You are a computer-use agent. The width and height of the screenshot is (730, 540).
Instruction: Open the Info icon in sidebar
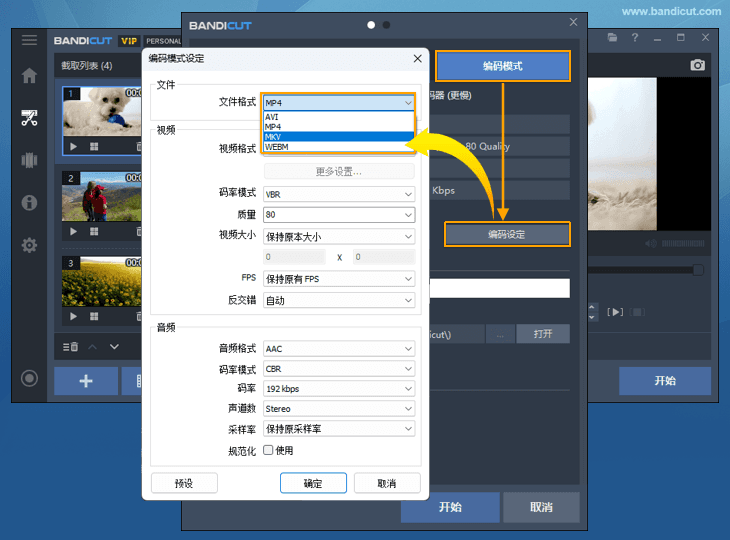coord(29,203)
